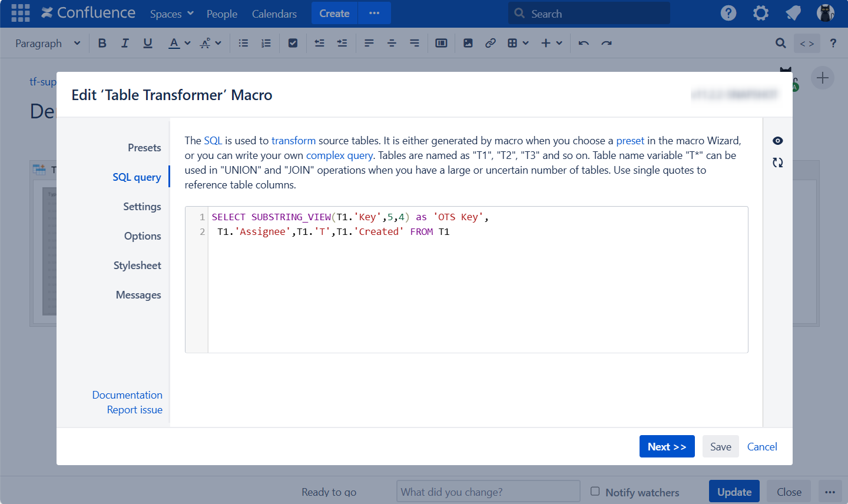Insert a bullet list
Image resolution: width=848 pixels, height=504 pixels.
243,43
